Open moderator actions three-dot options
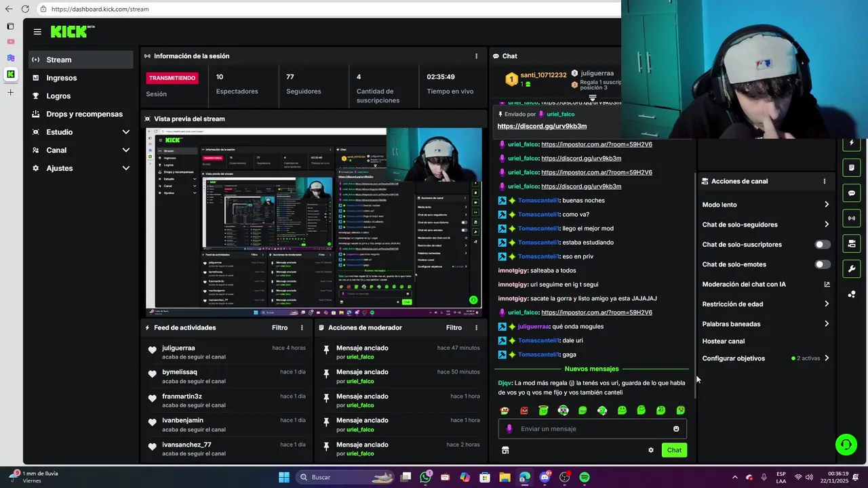The height and width of the screenshot is (488, 868). click(x=476, y=327)
